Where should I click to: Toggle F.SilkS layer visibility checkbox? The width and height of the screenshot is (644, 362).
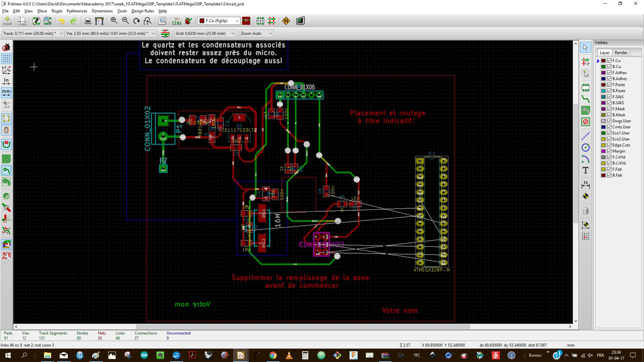[610, 97]
